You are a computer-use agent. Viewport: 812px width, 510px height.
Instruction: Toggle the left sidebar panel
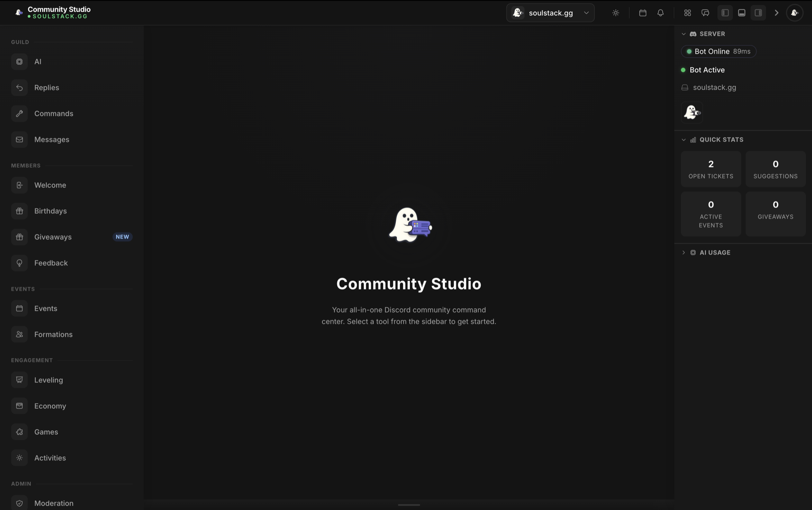[x=725, y=13]
